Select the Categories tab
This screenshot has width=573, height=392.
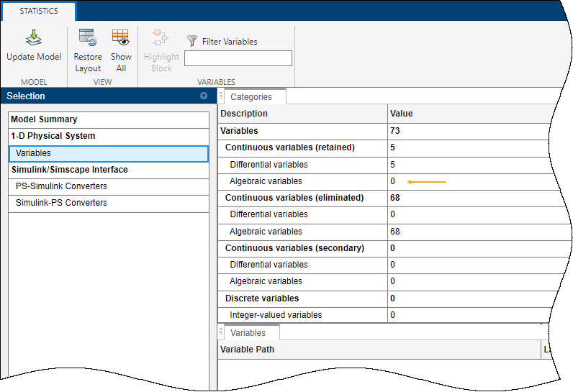[x=251, y=97]
